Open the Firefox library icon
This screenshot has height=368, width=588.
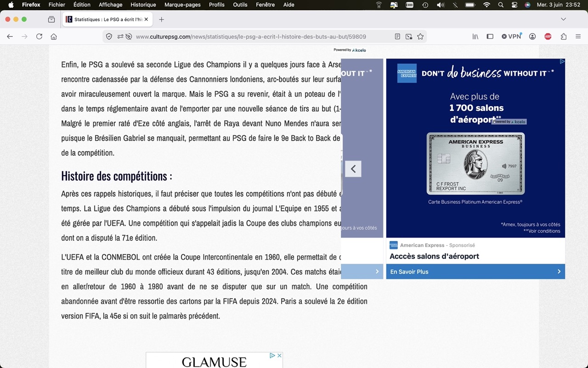pyautogui.click(x=475, y=37)
